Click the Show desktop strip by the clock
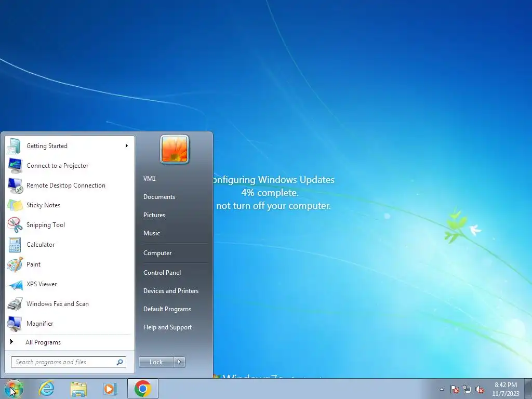 tap(528, 389)
